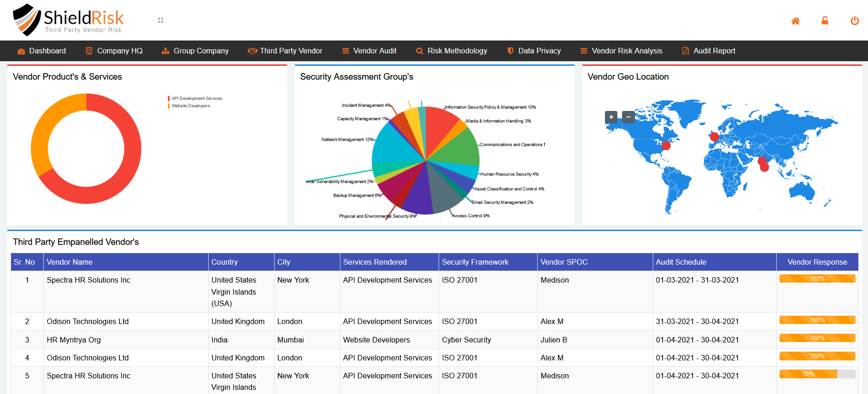
Task: Go to Group Company section
Action: click(x=195, y=51)
